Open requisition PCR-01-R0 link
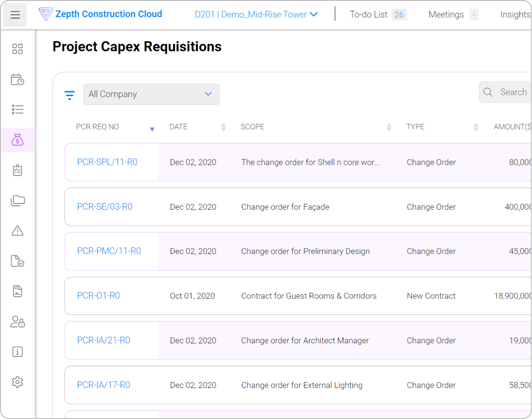Image resolution: width=532 pixels, height=419 pixels. click(98, 296)
